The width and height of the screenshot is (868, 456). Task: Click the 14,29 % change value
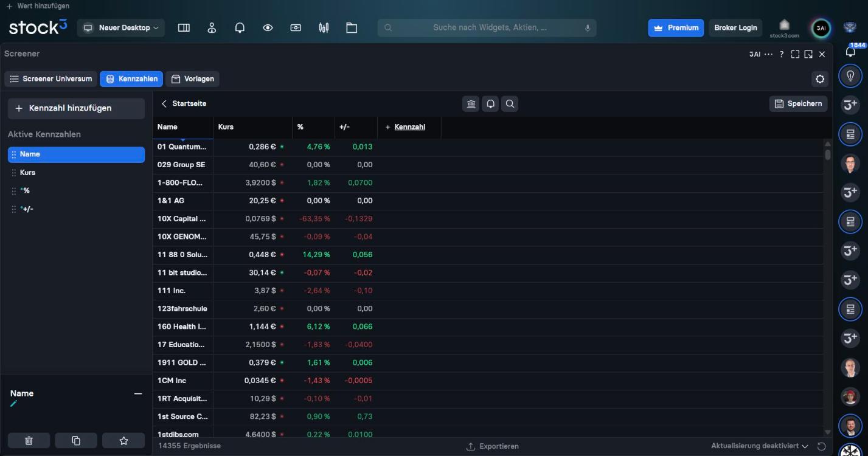[316, 255]
